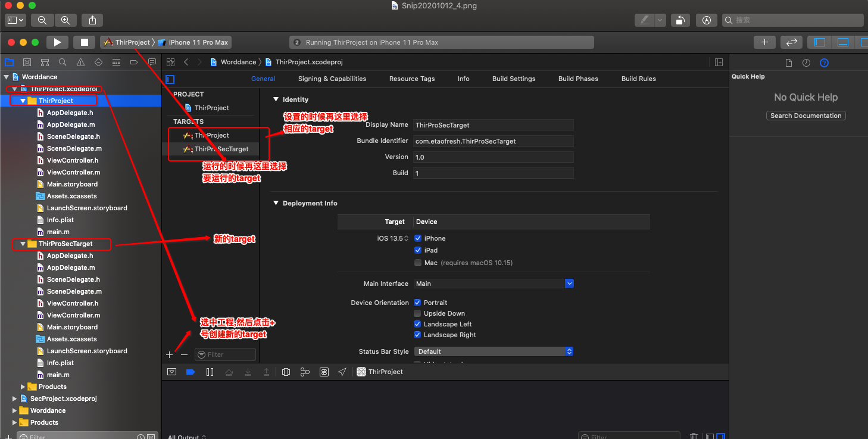This screenshot has height=439, width=868.
Task: Open the Test navigator
Action: click(x=98, y=62)
